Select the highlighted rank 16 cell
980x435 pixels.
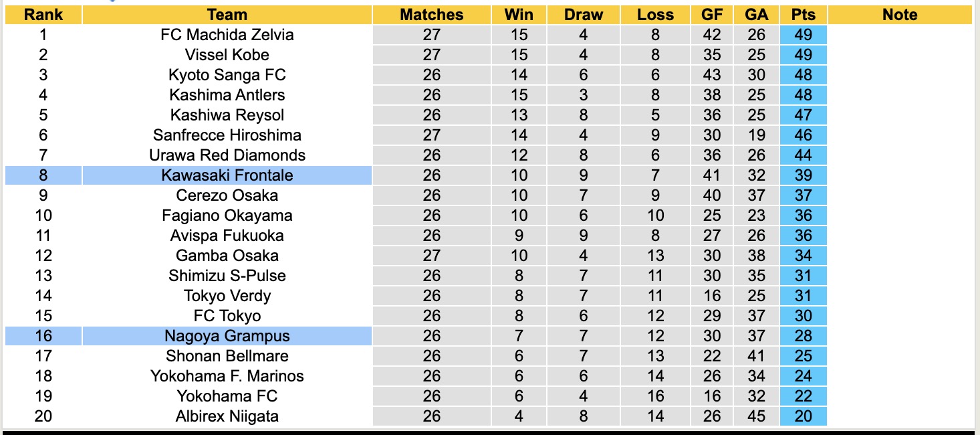(x=43, y=336)
